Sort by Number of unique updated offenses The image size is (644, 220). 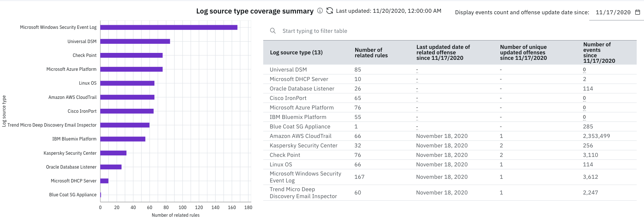(x=523, y=53)
